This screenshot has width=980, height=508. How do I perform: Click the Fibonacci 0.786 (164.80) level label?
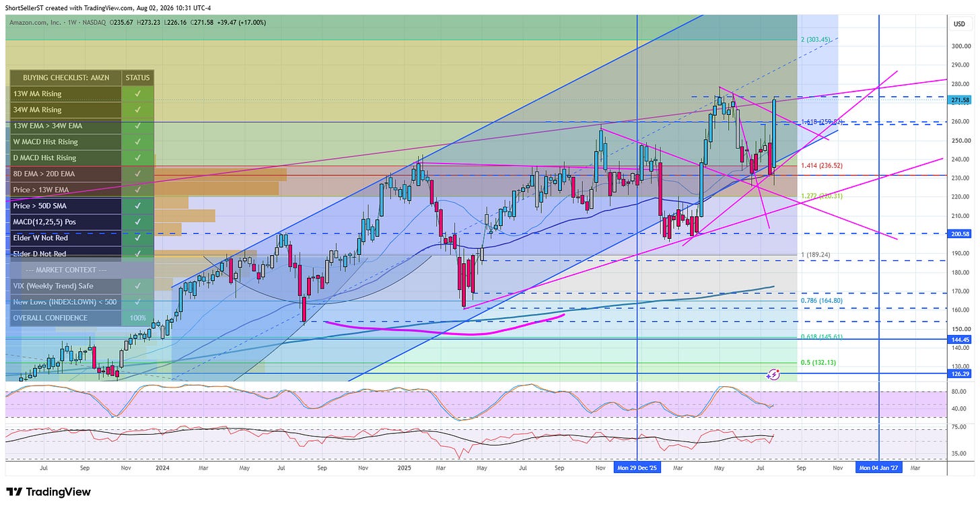(822, 302)
